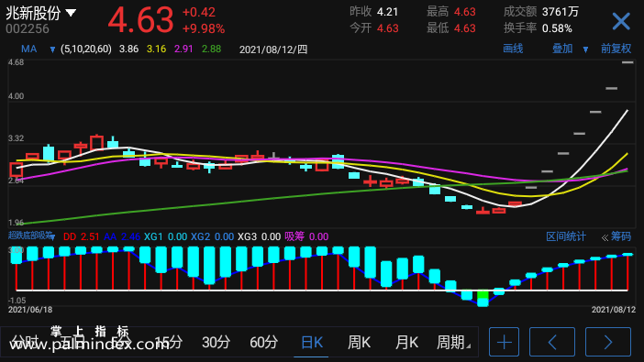
Task: Open the stock name dropdown triangle
Action: 71,13
